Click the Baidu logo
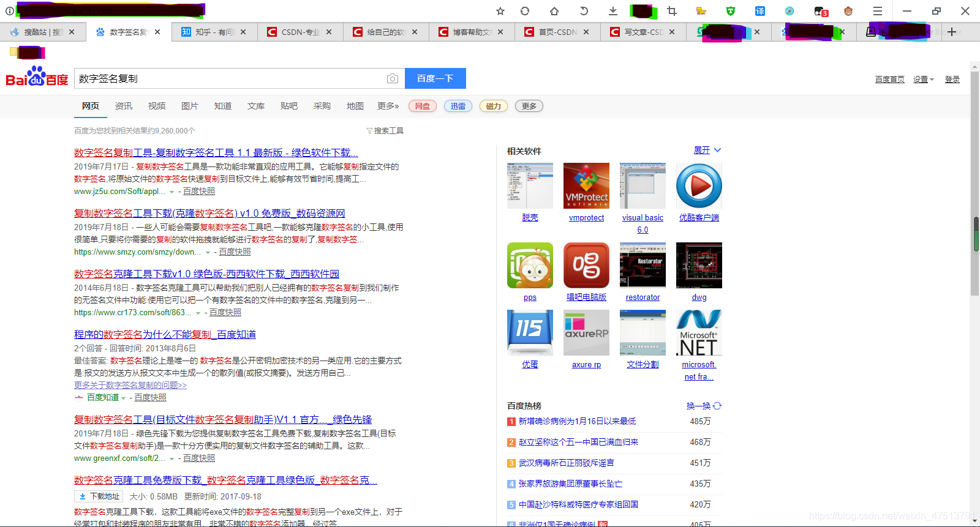980x527 pixels. point(37,77)
